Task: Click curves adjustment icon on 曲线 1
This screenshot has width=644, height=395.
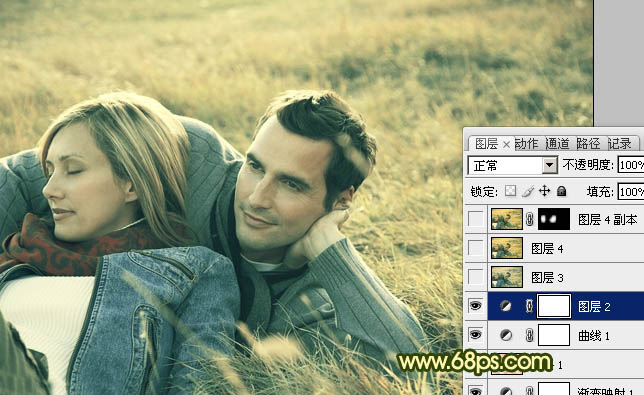Action: [x=506, y=335]
